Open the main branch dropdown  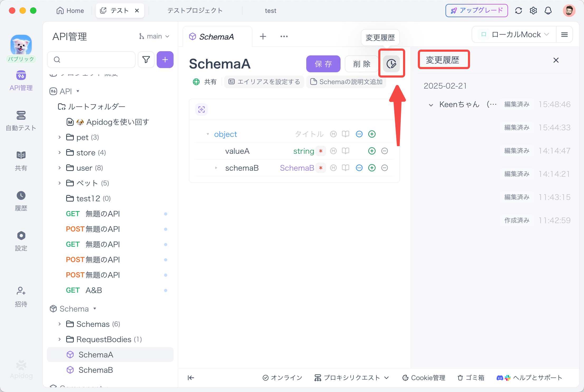(x=154, y=36)
